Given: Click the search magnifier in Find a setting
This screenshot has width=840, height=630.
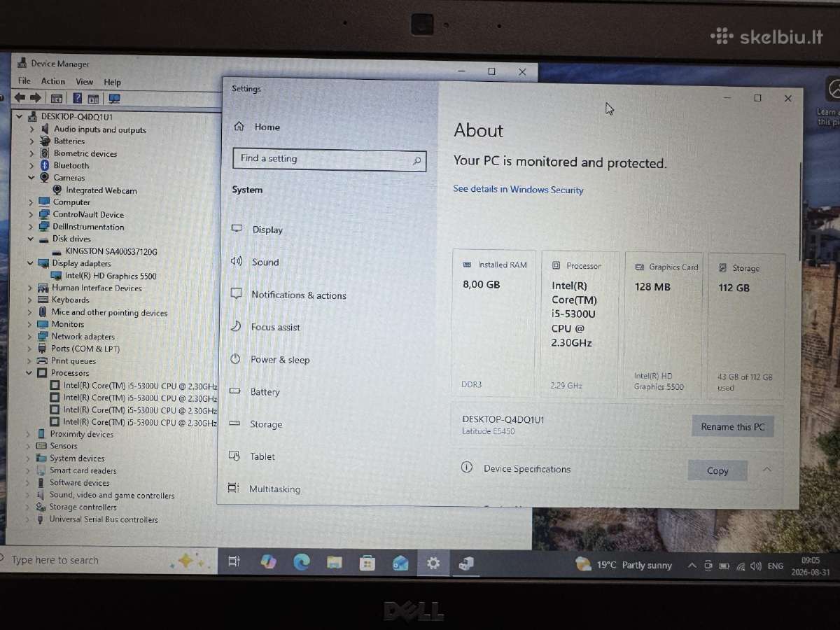Looking at the screenshot, I should point(416,161).
